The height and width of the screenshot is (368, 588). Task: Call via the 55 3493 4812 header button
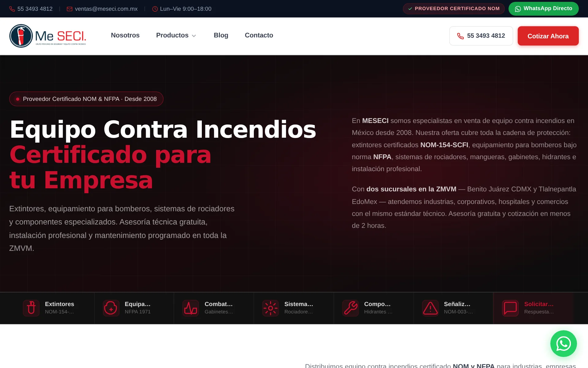tap(481, 36)
